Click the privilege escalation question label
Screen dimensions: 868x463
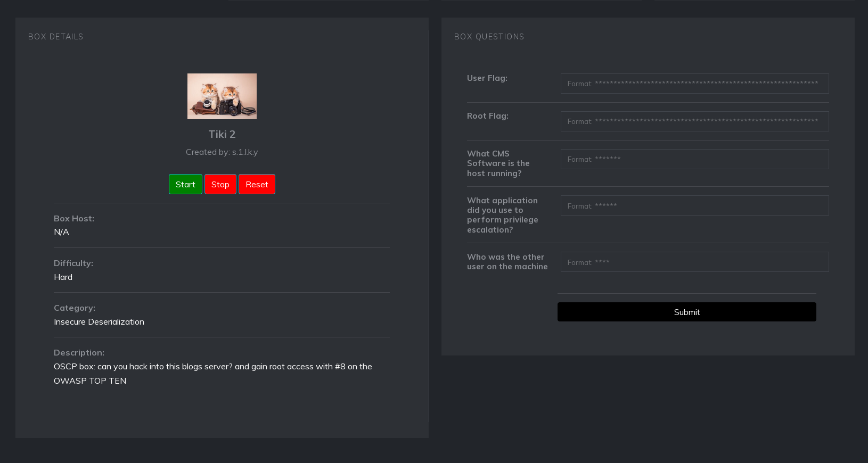click(x=502, y=215)
